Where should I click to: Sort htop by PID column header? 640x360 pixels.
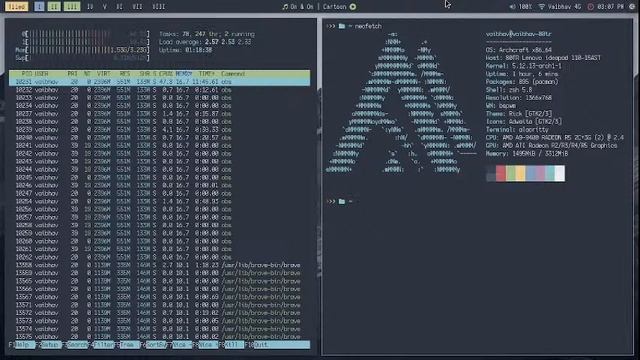pos(26,74)
